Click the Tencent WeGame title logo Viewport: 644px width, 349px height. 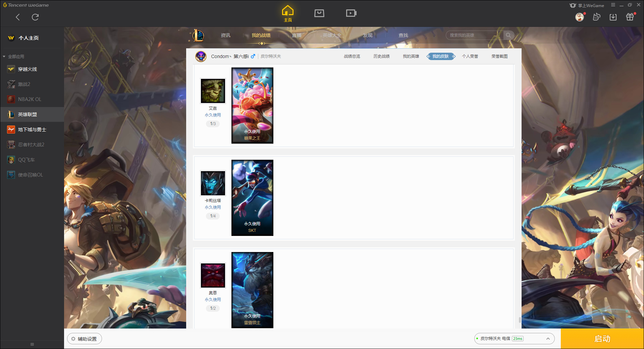26,5
